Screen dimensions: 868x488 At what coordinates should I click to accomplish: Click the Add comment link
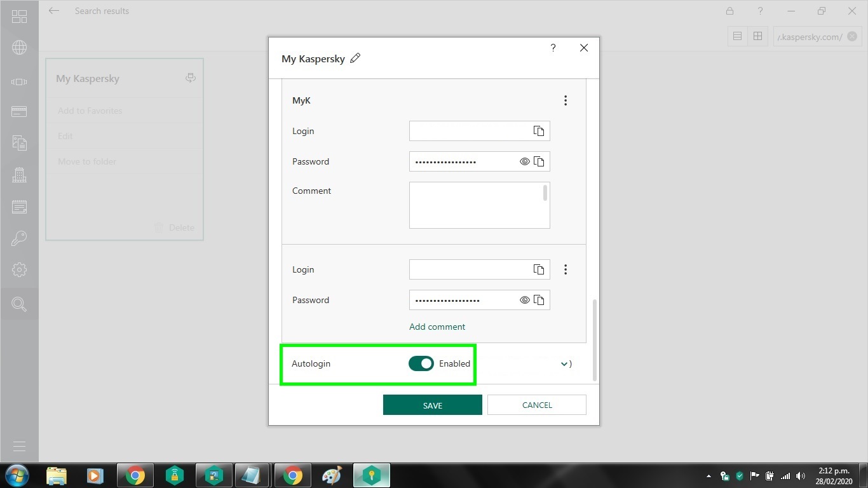pos(437,327)
